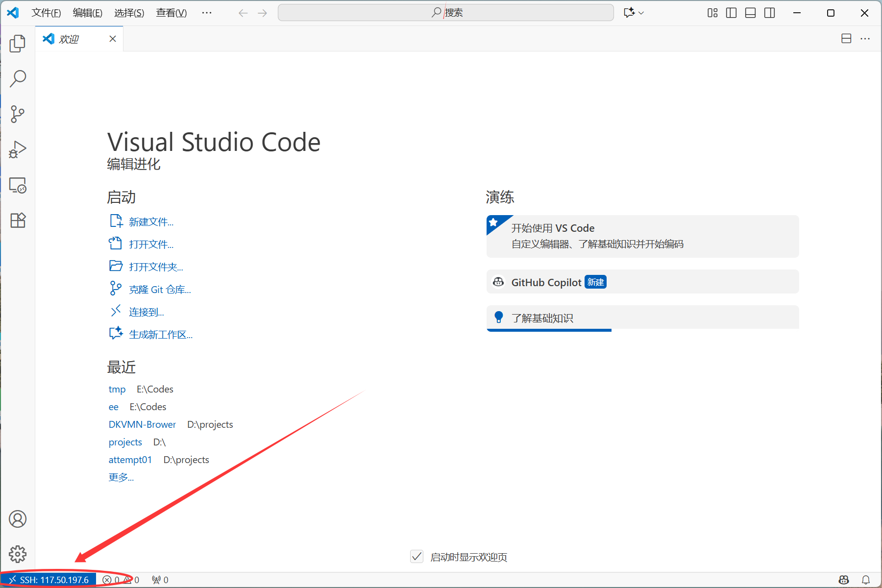Image resolution: width=882 pixels, height=588 pixels.
Task: Toggle the bottom panel
Action: [751, 13]
